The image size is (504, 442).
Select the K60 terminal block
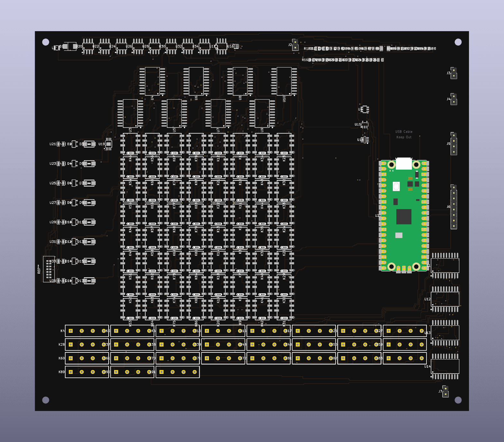pyautogui.click(x=87, y=358)
